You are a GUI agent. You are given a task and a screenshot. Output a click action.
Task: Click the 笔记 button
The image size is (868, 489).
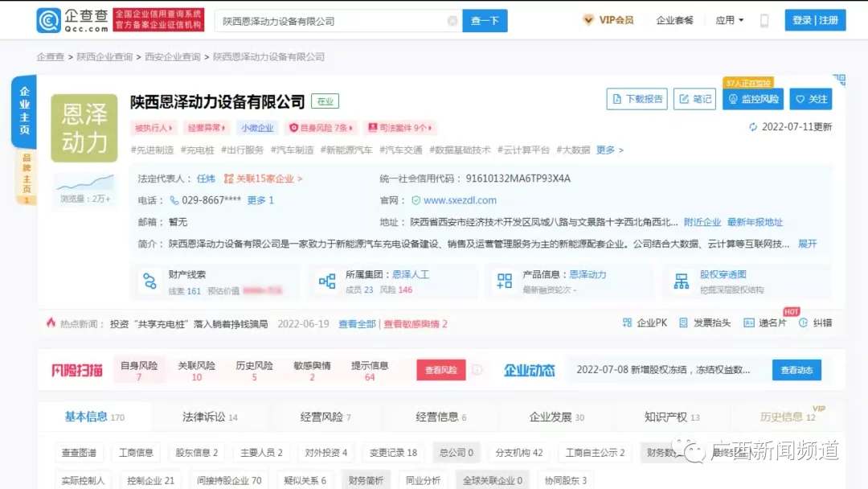(x=694, y=99)
